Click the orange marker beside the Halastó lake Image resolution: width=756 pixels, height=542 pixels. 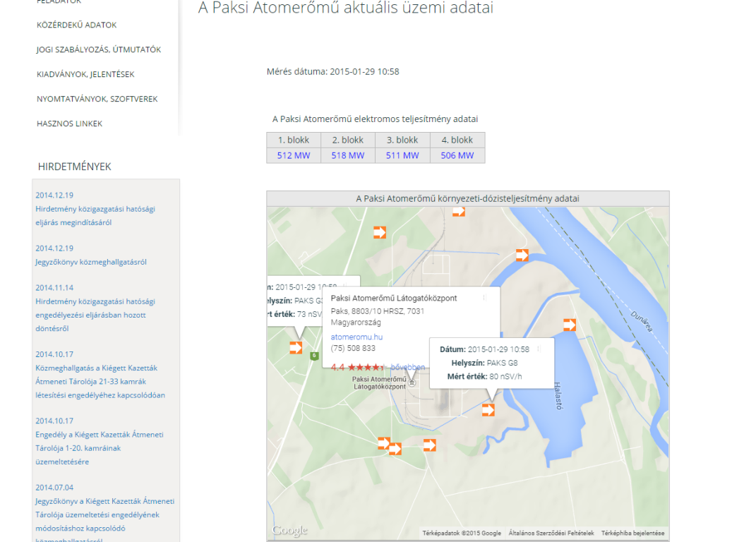pos(570,325)
